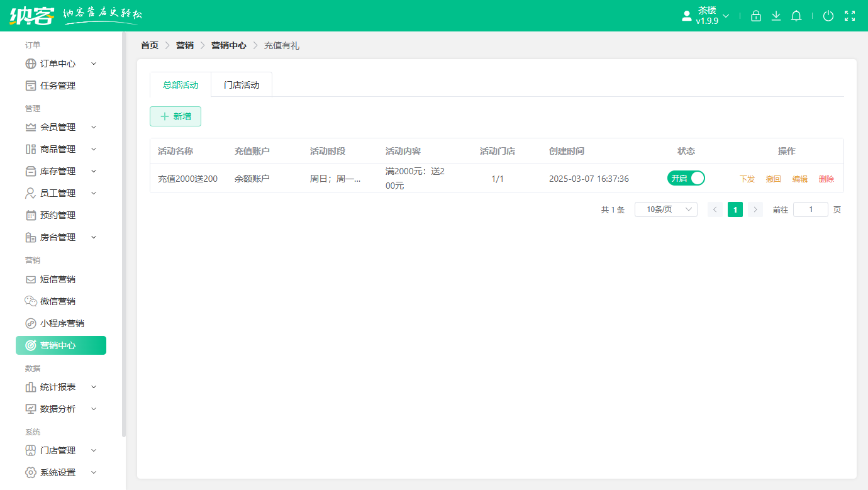Select 小程序营销 in the sidebar
Screen dimensions: 868x490
click(x=62, y=323)
